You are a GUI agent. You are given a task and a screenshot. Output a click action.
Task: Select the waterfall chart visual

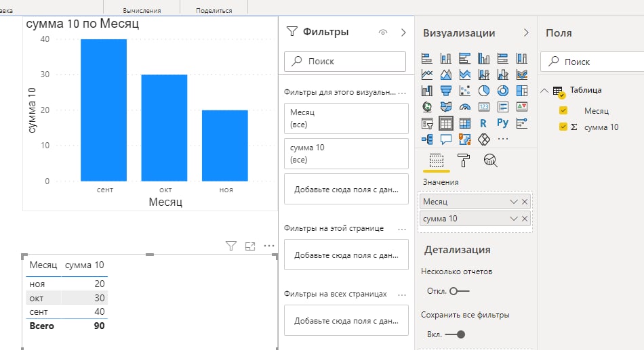426,90
